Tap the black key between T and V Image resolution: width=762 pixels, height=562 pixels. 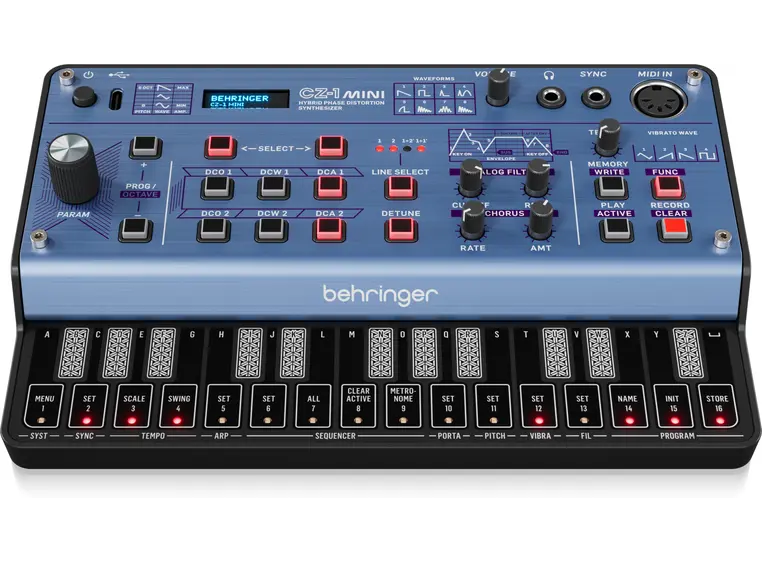click(x=556, y=352)
